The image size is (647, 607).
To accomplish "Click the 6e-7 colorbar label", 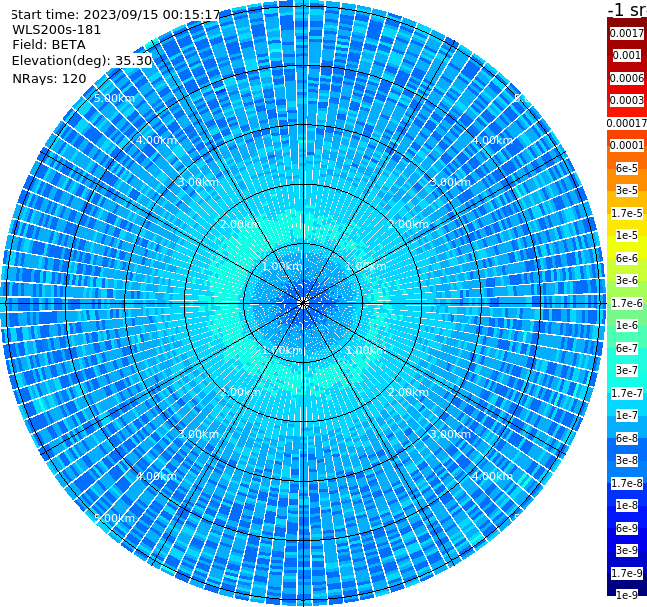I will tap(627, 348).
